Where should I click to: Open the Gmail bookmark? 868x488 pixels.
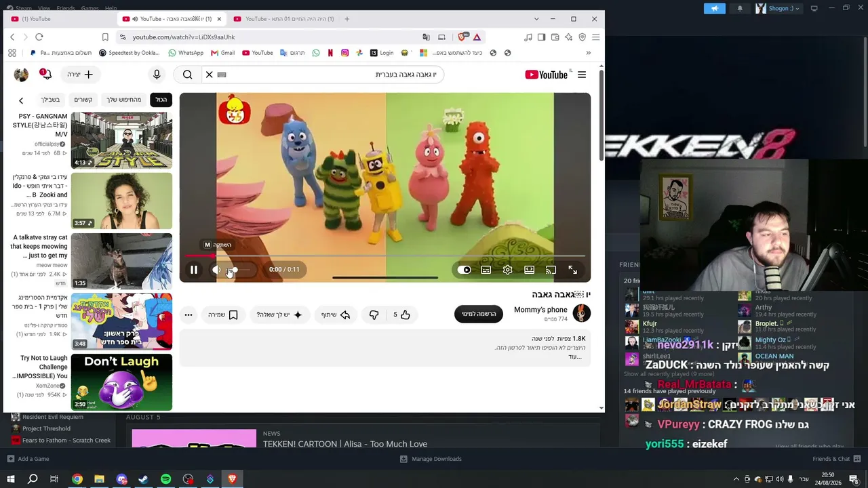(x=222, y=53)
